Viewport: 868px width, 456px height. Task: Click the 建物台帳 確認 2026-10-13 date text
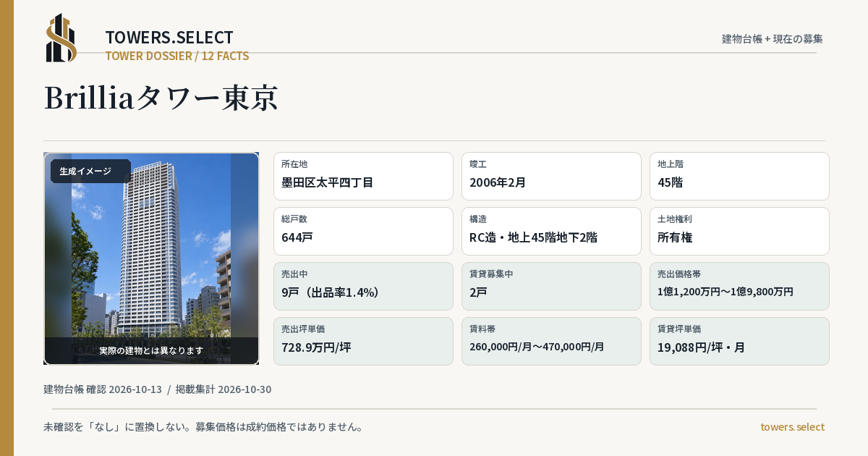(x=103, y=389)
